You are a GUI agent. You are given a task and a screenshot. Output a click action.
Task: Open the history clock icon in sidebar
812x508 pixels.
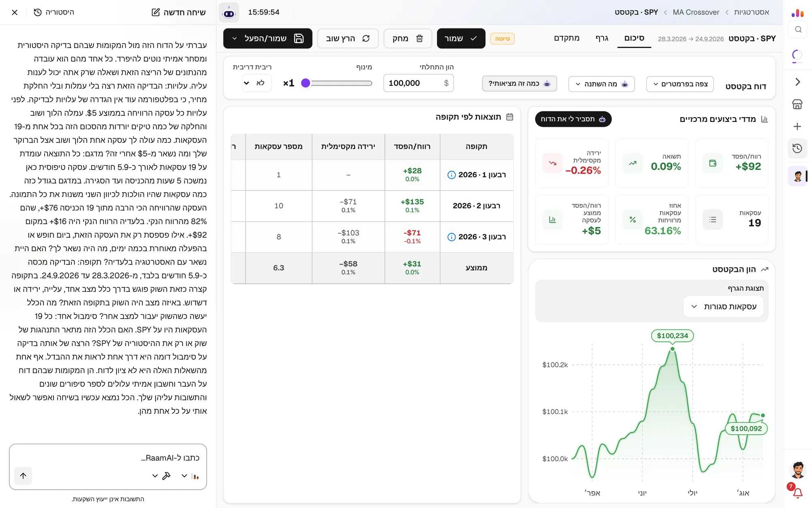click(x=797, y=148)
